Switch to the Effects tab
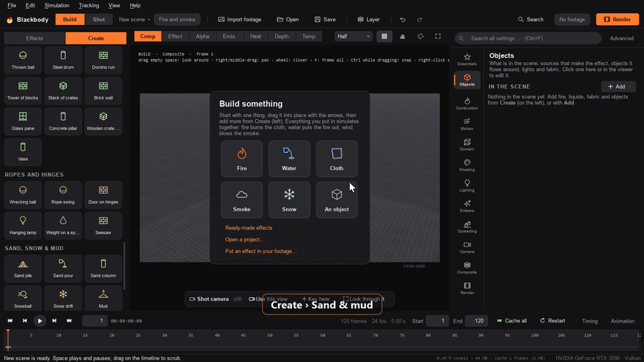644x362 pixels. 34,38
